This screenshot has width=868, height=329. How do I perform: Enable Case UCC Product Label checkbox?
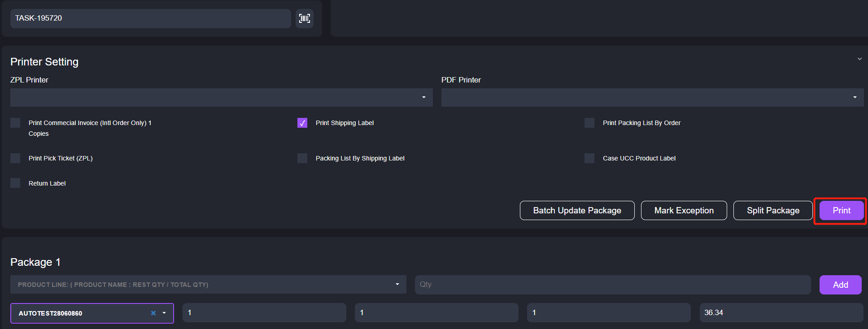(589, 158)
